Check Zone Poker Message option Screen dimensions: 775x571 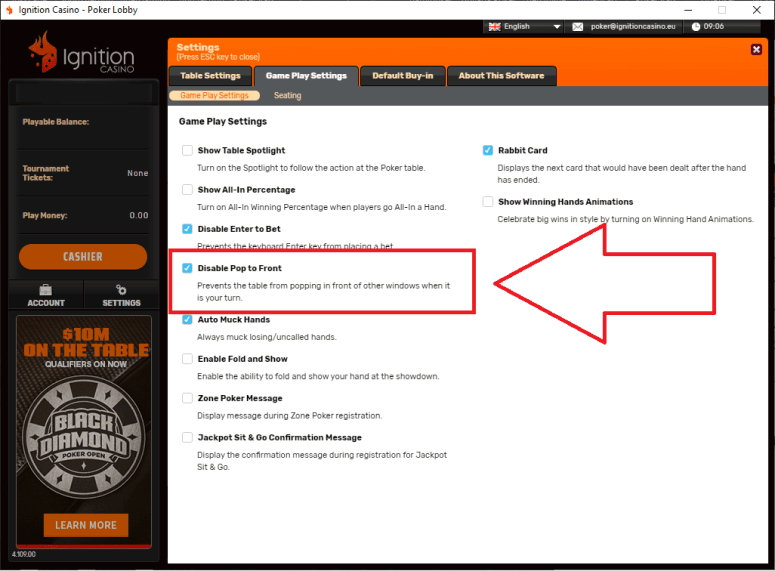(187, 398)
